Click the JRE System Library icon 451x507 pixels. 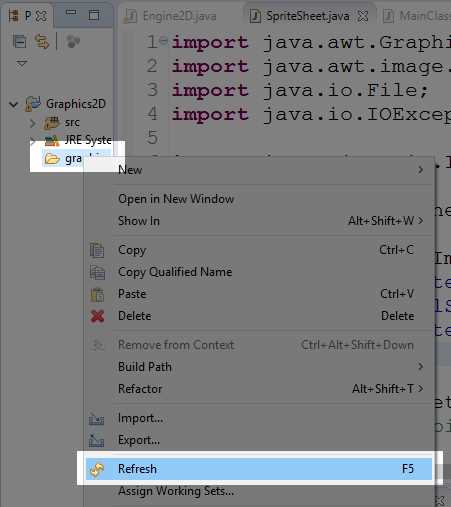[x=52, y=141]
